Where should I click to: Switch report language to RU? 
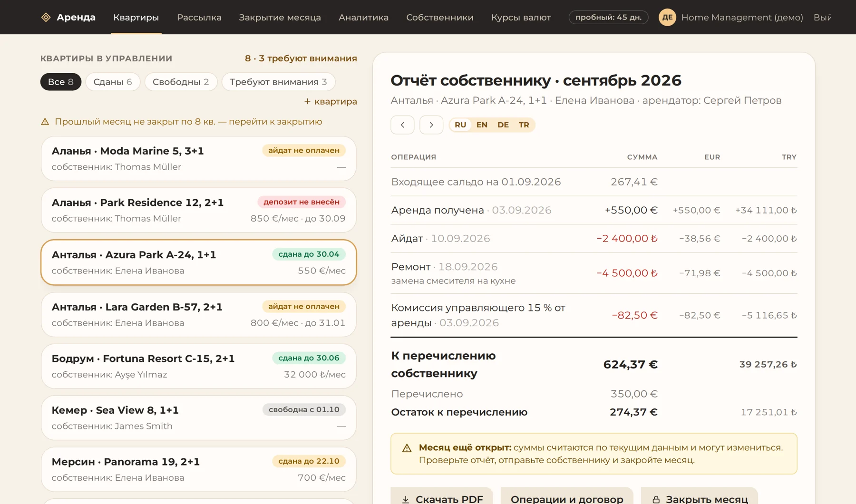click(460, 125)
